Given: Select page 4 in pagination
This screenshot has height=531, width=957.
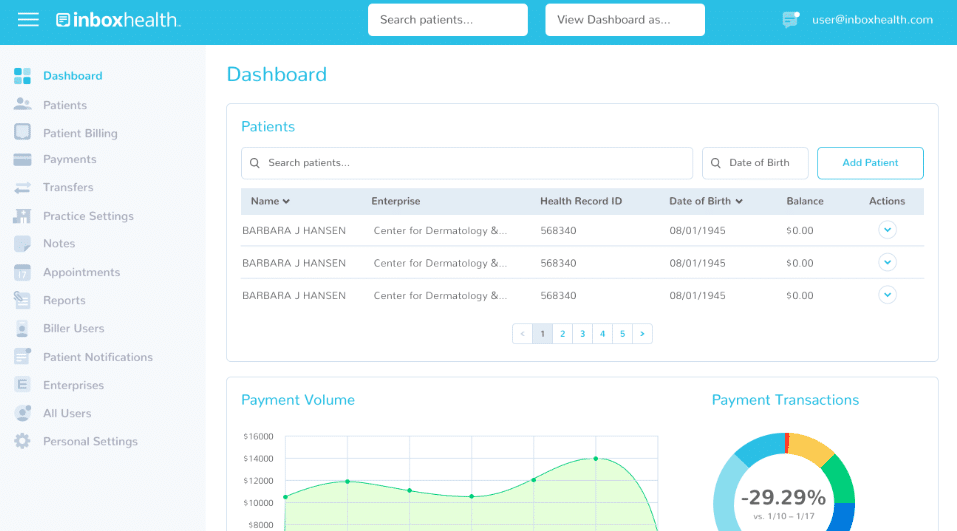Looking at the screenshot, I should point(602,334).
